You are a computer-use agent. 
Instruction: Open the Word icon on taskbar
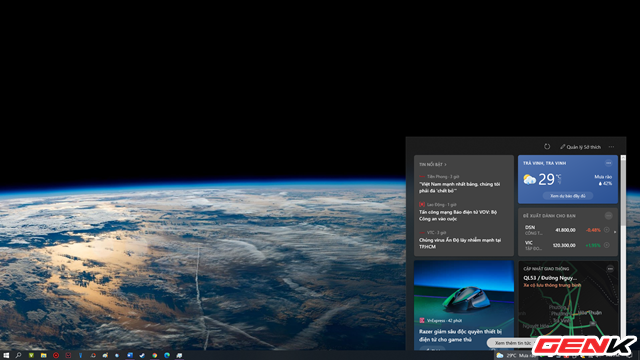[x=130, y=356]
